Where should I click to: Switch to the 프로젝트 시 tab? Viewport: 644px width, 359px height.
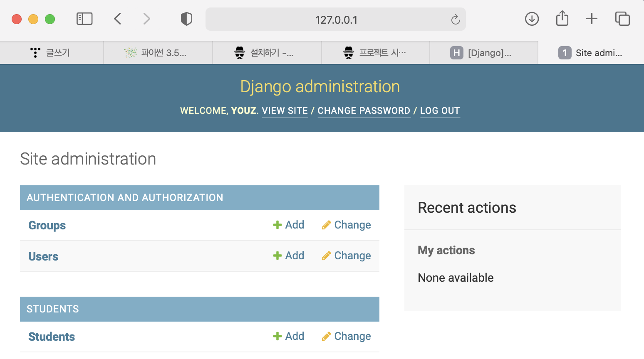[376, 53]
